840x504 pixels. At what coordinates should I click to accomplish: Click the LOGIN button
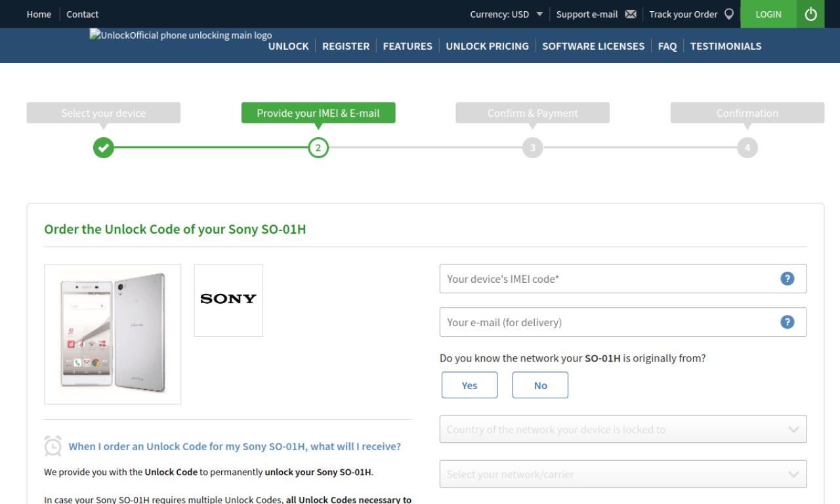pos(768,14)
